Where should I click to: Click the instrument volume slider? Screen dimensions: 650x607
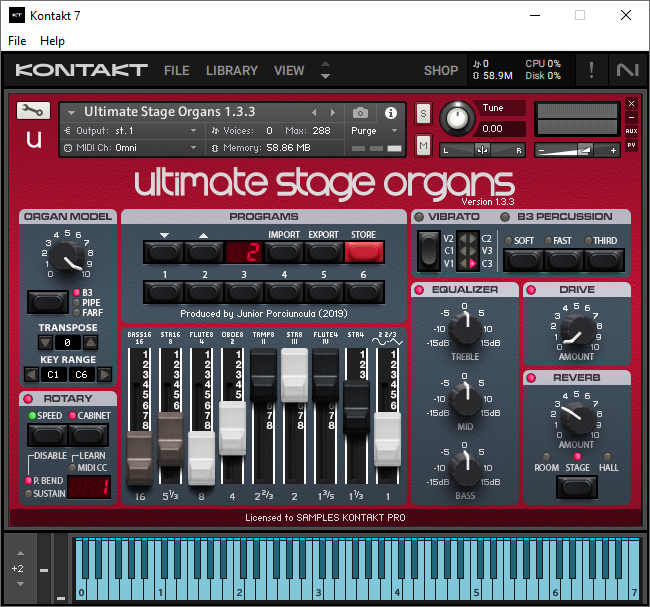(577, 151)
